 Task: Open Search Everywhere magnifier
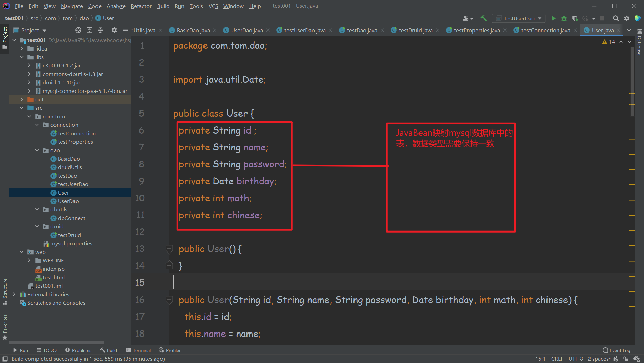click(x=616, y=18)
